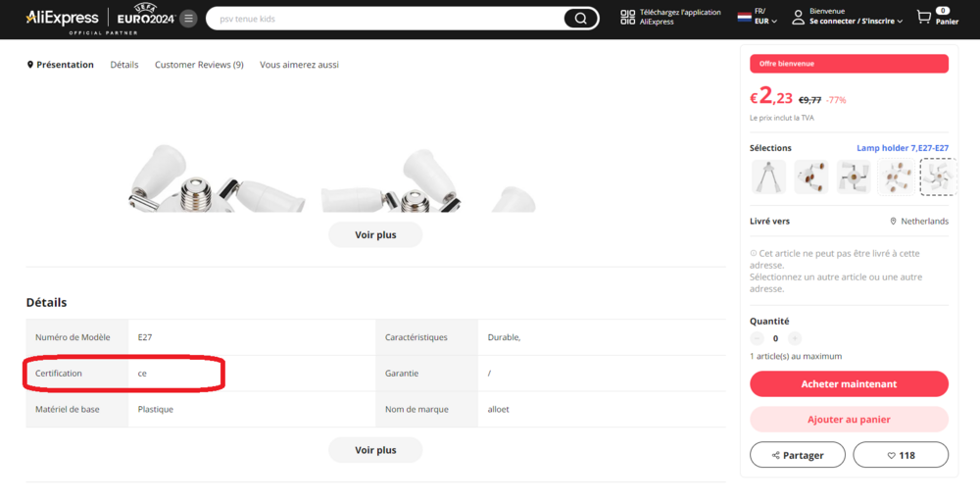Click the search magnifier button
The height and width of the screenshot is (503, 980).
(580, 19)
